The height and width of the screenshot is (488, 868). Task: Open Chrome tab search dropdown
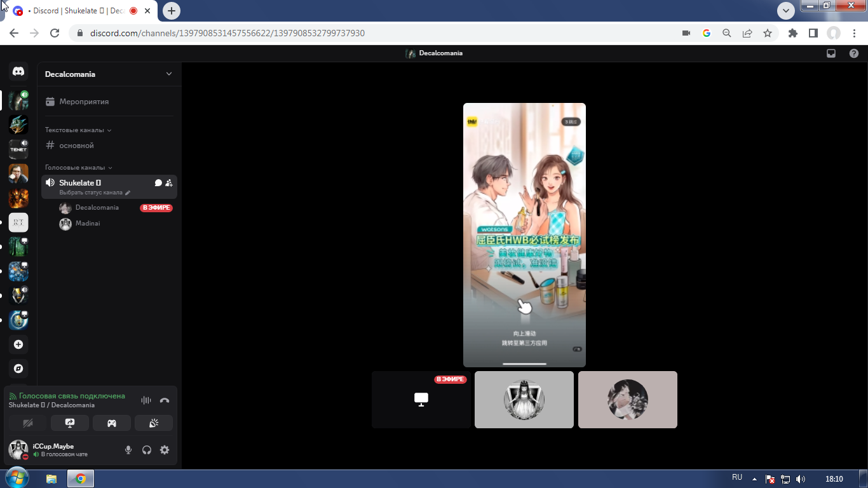(x=787, y=11)
